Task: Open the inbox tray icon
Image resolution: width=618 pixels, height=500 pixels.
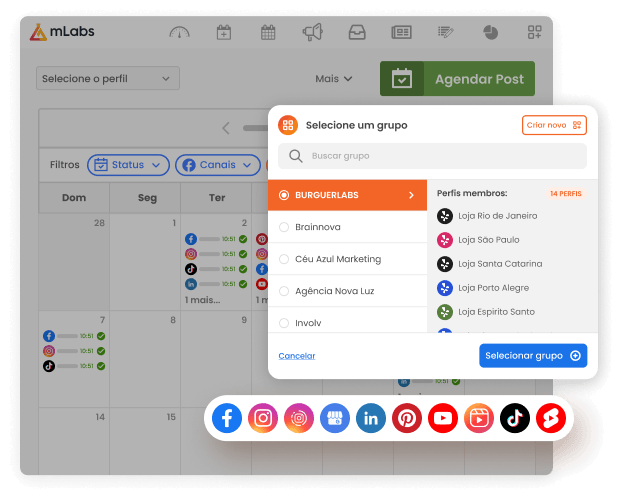Action: click(x=357, y=32)
